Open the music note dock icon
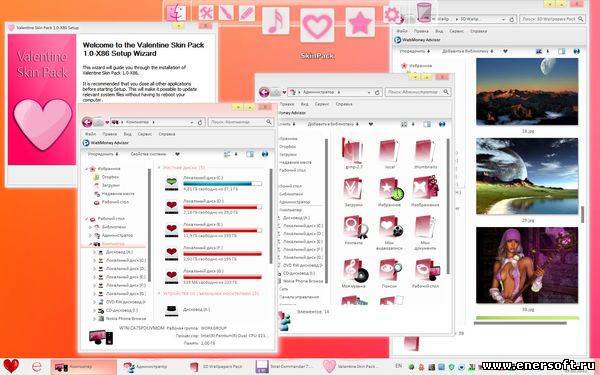 [276, 21]
